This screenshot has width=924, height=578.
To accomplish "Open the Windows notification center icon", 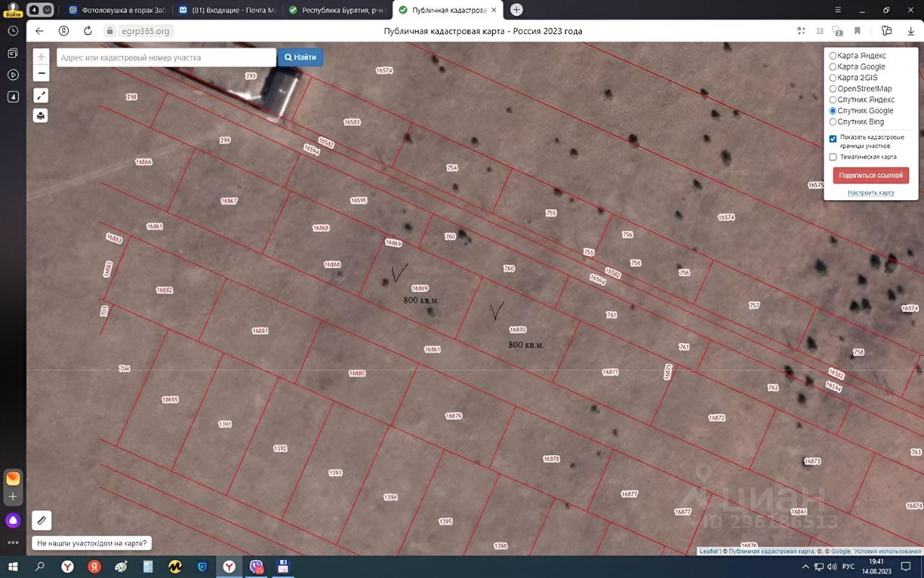I will tap(906, 566).
